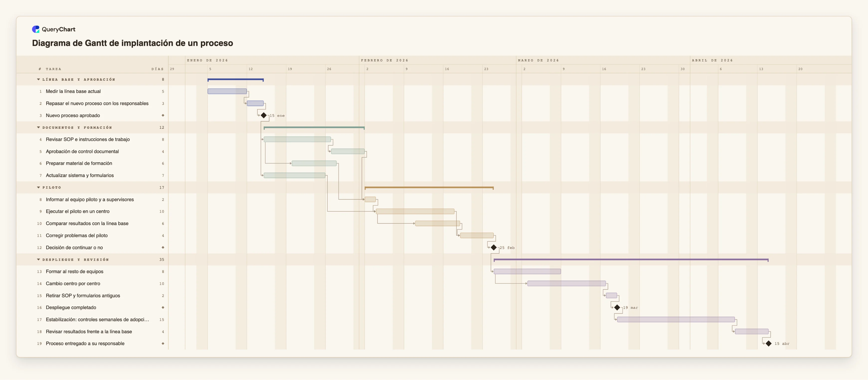Image resolution: width=868 pixels, height=380 pixels.
Task: Click the FEBRERO DE 2026 month header
Action: pyautogui.click(x=384, y=60)
